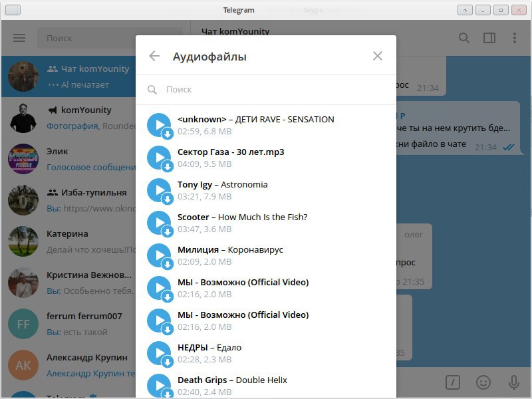Click the 04:09, 9.5 MB file info
Screen dimensions: 532x399
[x=205, y=164]
